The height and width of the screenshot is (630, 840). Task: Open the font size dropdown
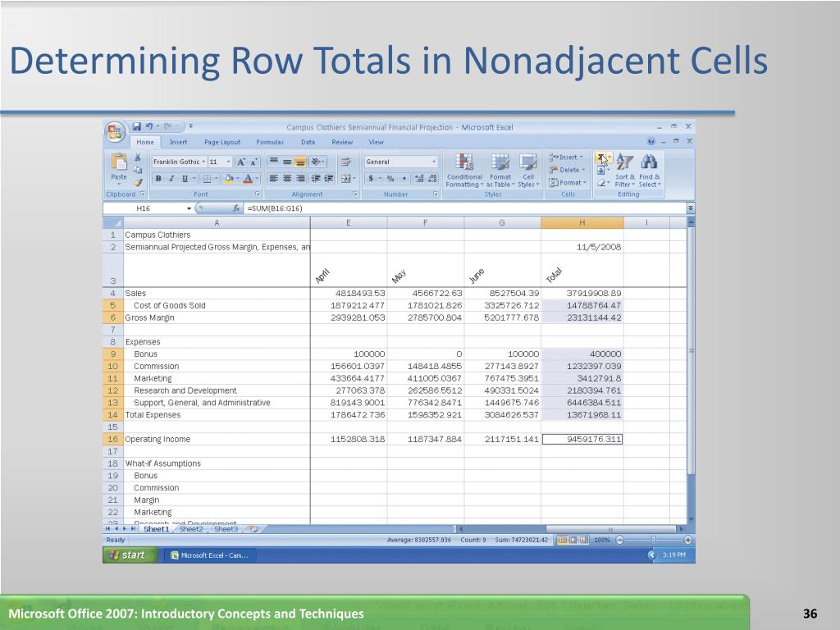coord(228,162)
